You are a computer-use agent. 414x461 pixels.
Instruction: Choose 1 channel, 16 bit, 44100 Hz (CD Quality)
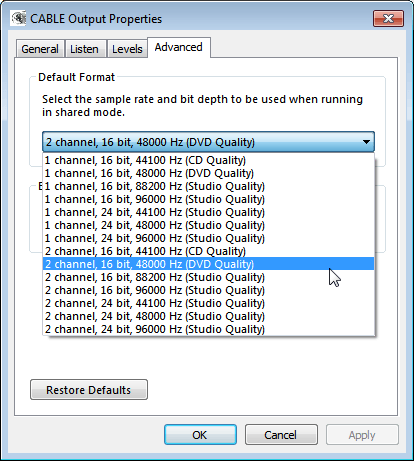pyautogui.click(x=209, y=160)
